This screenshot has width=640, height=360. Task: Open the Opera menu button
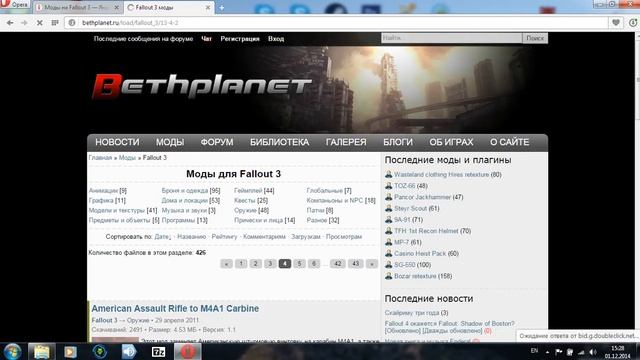15,4
